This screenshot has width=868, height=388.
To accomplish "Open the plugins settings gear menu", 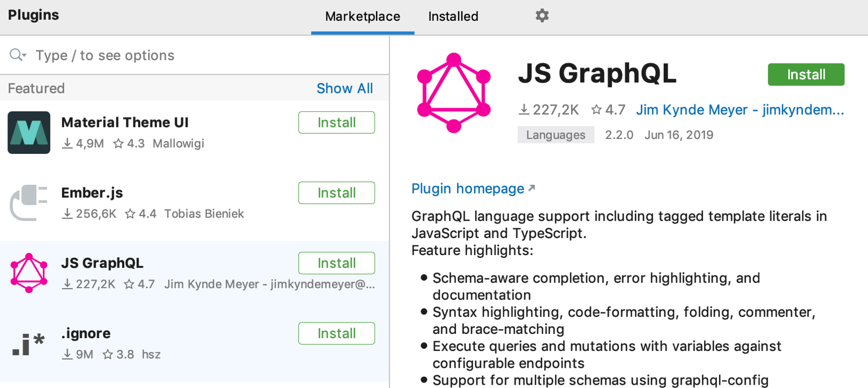I will click(542, 16).
